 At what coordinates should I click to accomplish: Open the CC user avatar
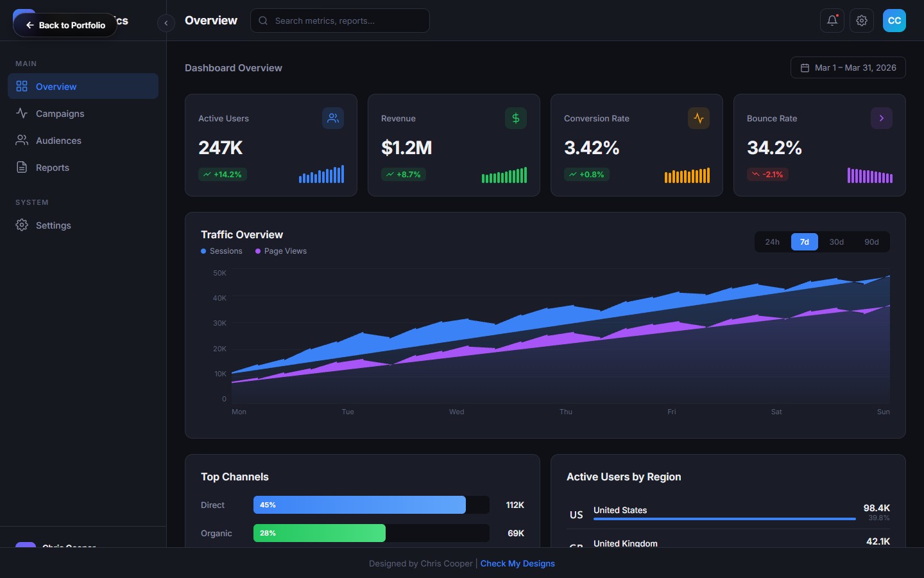tap(894, 21)
